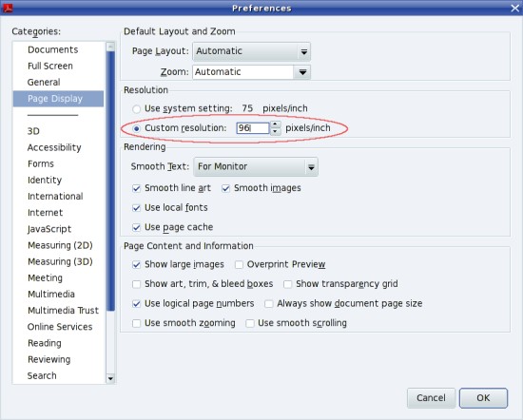Image resolution: width=523 pixels, height=420 pixels.
Task: Click the Adobe Reader icon in title bar
Action: [8, 8]
